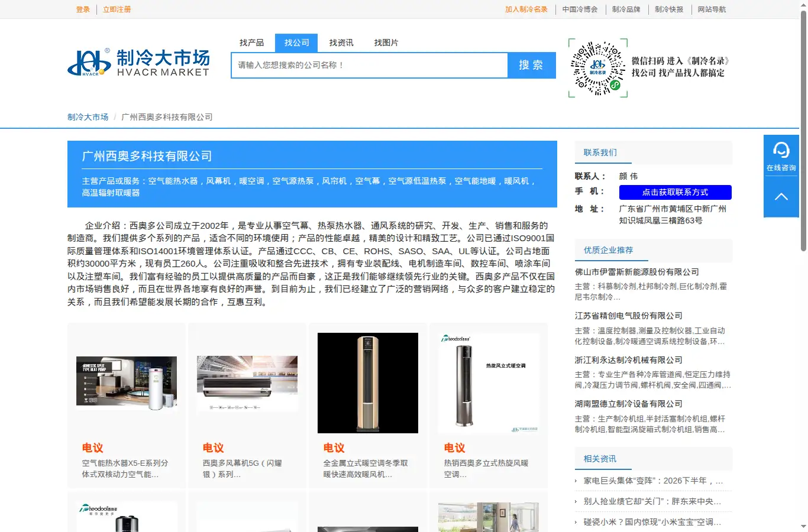Click 点击获取联系方式 button
The width and height of the screenshot is (808, 532).
[x=676, y=192]
